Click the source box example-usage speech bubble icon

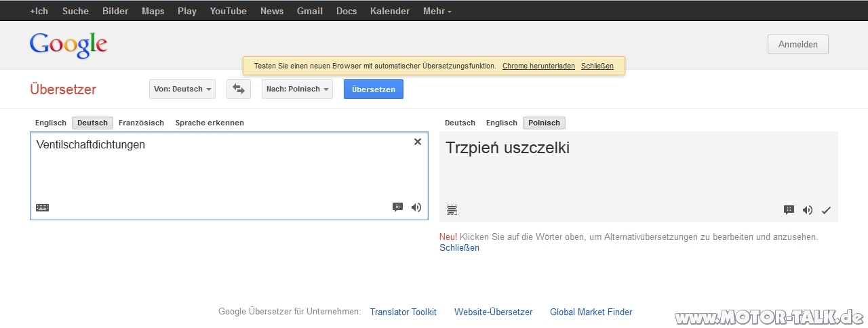(397, 207)
